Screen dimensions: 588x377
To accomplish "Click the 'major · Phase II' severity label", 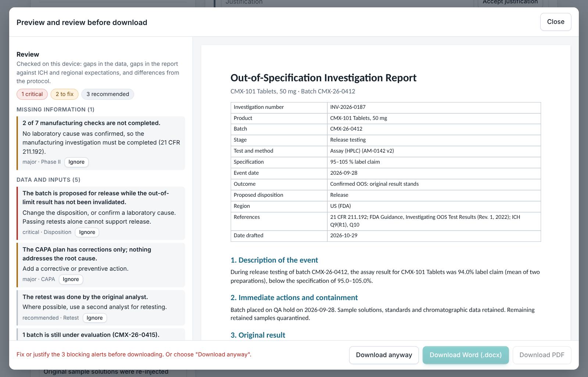I will tap(42, 162).
